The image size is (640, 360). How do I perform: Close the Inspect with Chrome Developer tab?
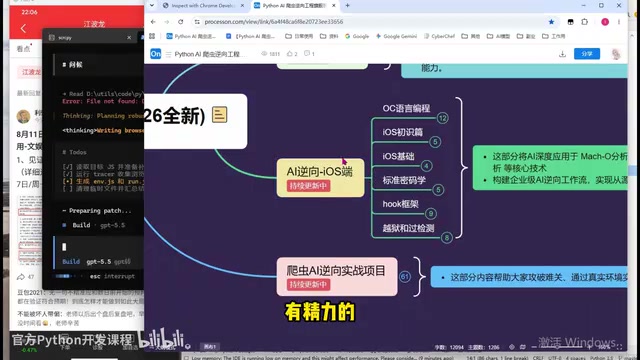(x=242, y=5)
